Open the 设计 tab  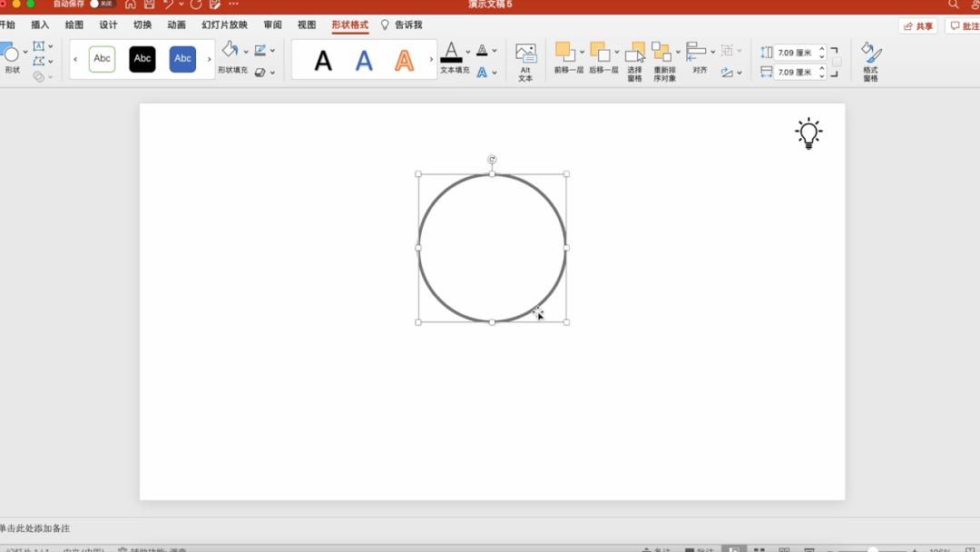[108, 25]
